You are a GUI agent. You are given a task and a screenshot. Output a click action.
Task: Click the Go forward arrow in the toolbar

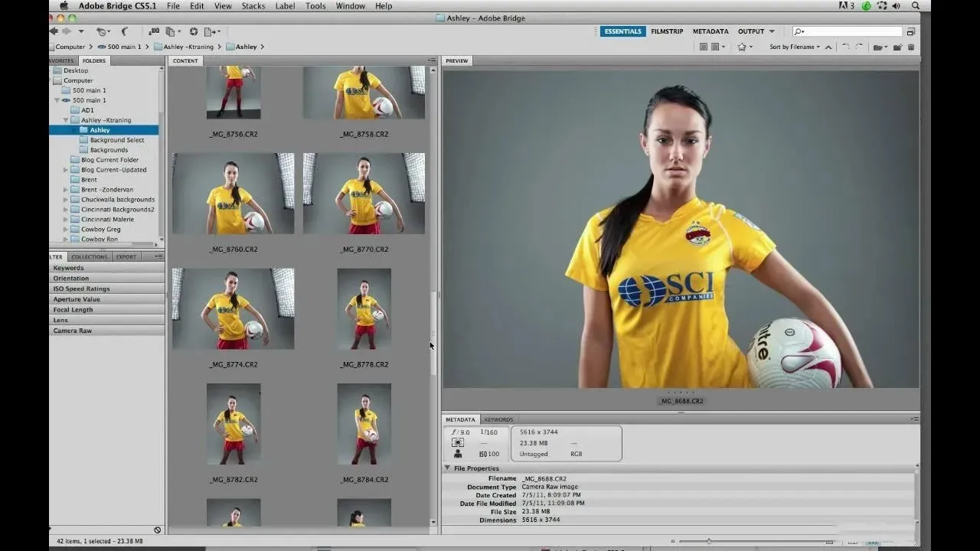click(x=67, y=31)
